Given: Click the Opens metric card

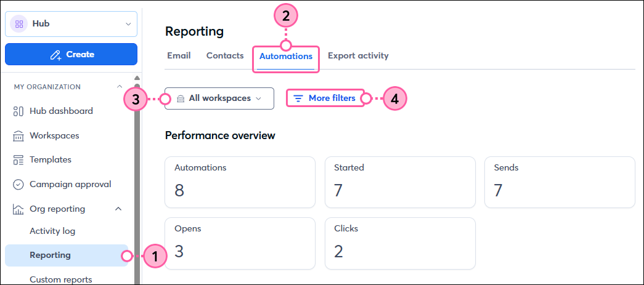Looking at the screenshot, I should (x=240, y=243).
